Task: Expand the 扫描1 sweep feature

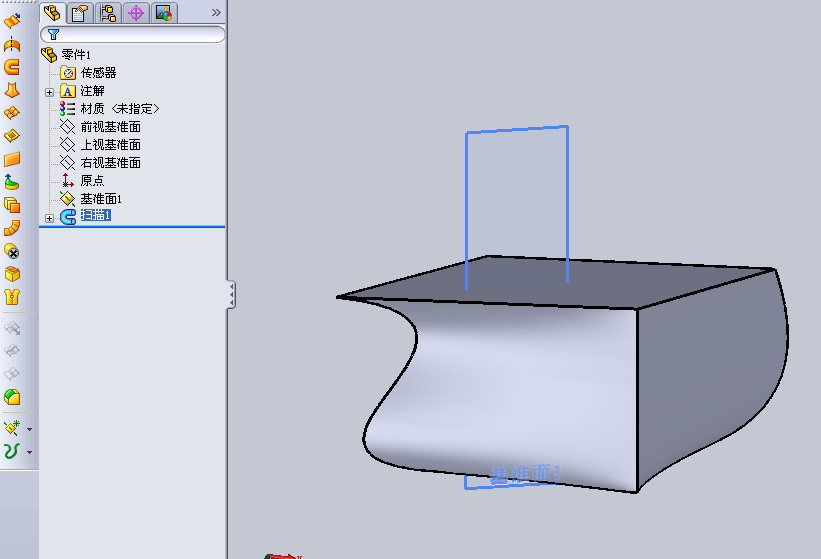Action: tap(49, 218)
